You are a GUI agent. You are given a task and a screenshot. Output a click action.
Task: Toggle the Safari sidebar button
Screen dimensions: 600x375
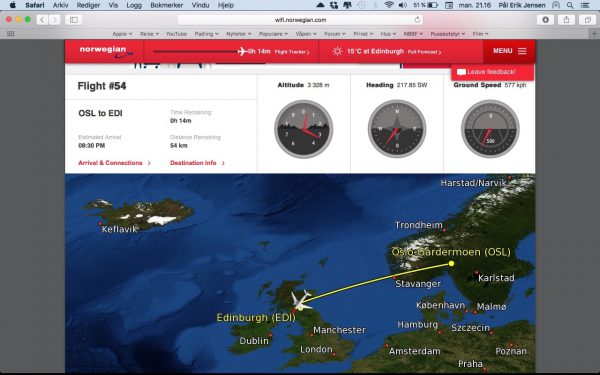tap(73, 20)
